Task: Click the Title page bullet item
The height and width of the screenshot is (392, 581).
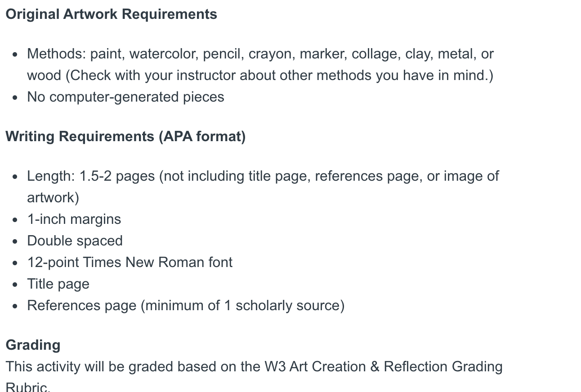Action: [58, 284]
